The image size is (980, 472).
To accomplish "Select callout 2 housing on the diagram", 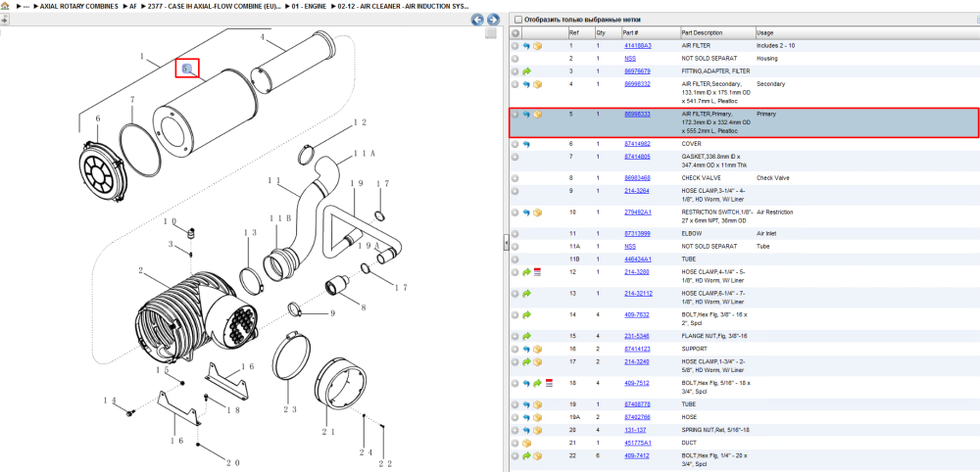I will pyautogui.click(x=141, y=271).
